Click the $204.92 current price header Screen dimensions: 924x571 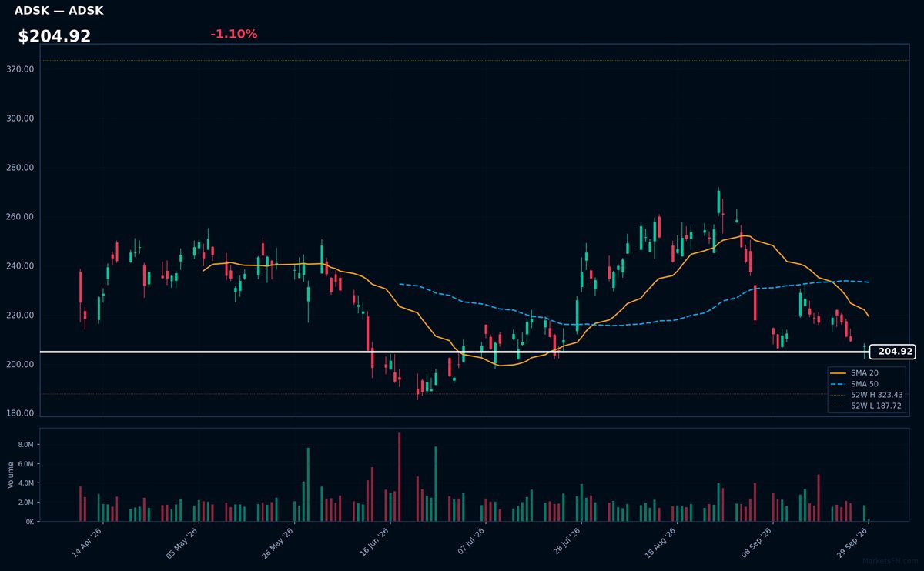(x=55, y=36)
